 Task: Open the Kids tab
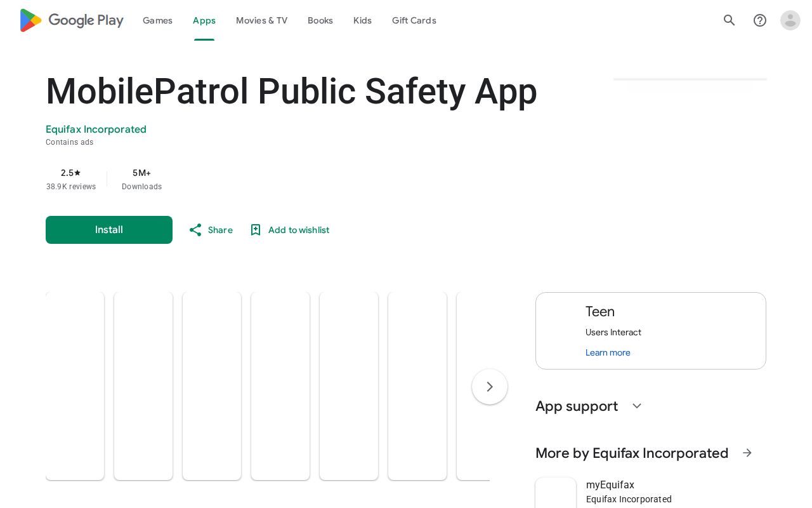(362, 20)
